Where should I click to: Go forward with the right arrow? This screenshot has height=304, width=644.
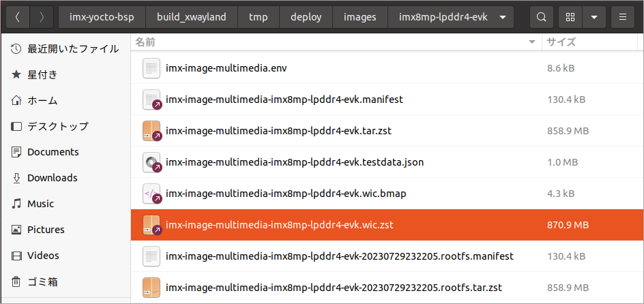pos(42,17)
